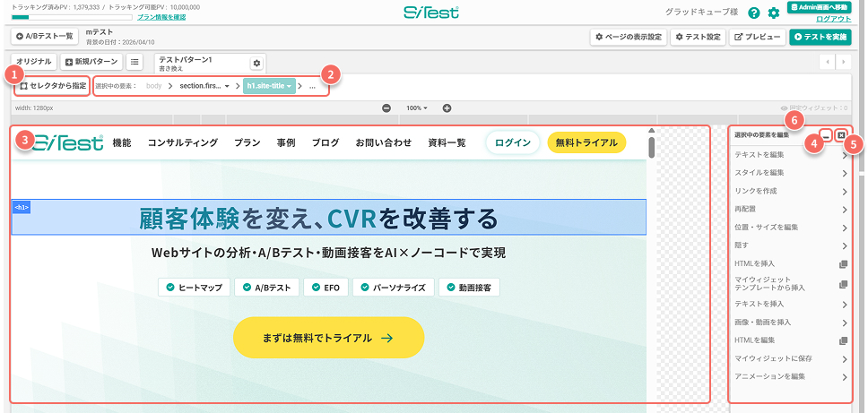Click the SiTest logo in preview

67,142
